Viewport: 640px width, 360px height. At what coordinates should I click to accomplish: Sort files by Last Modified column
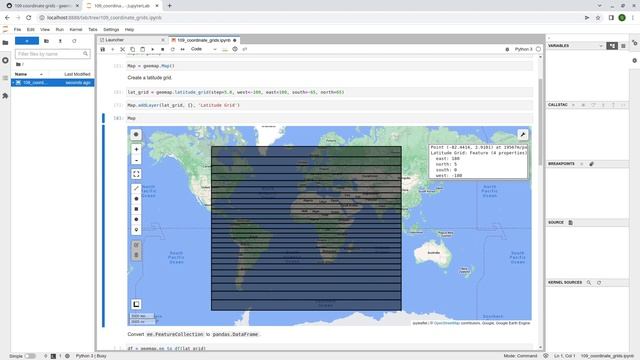[x=77, y=74]
